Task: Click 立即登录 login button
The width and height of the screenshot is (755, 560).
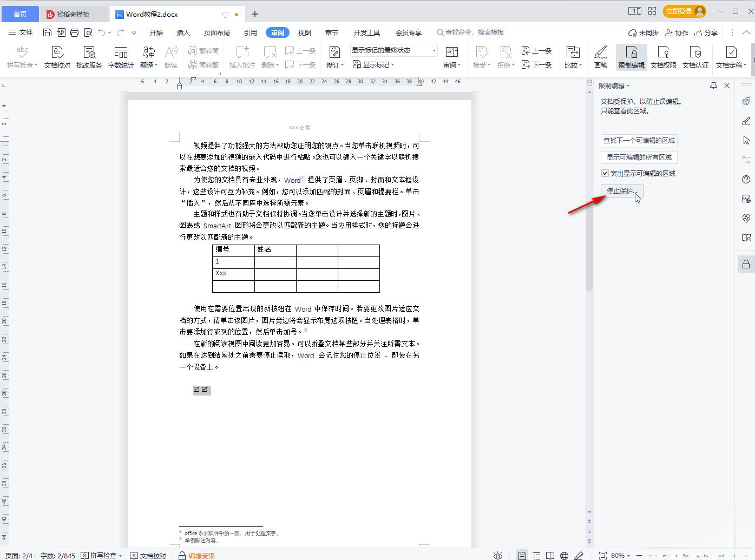Action: [685, 11]
